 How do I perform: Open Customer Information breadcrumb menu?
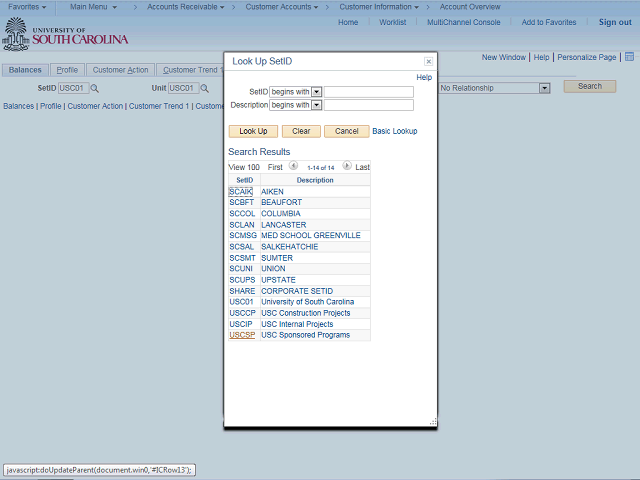point(379,7)
